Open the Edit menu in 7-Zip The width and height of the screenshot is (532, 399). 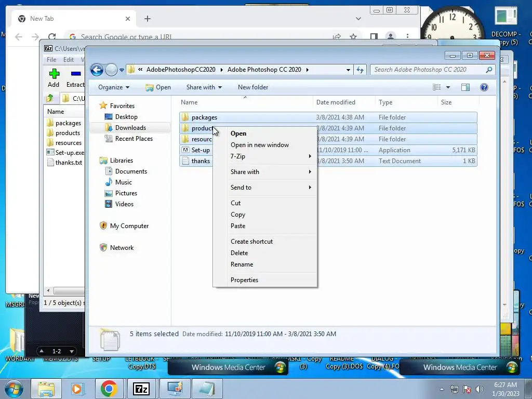(x=69, y=60)
